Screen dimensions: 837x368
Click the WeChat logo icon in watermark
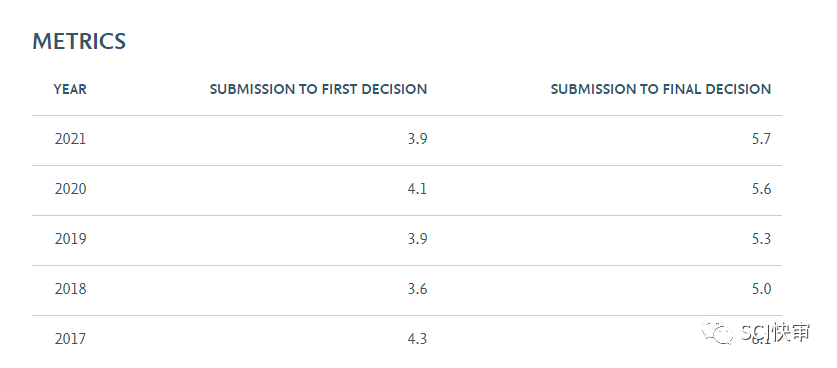[x=718, y=332]
